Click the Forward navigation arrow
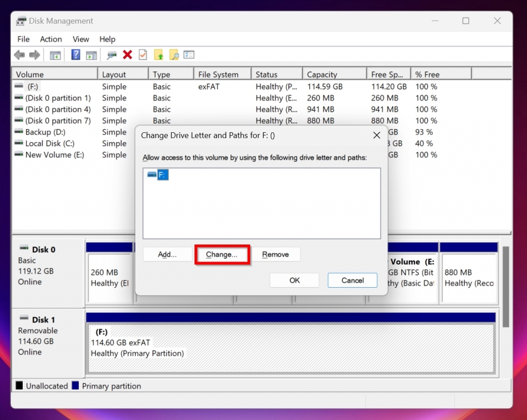Viewport: 527px width, 420px height. coord(34,55)
